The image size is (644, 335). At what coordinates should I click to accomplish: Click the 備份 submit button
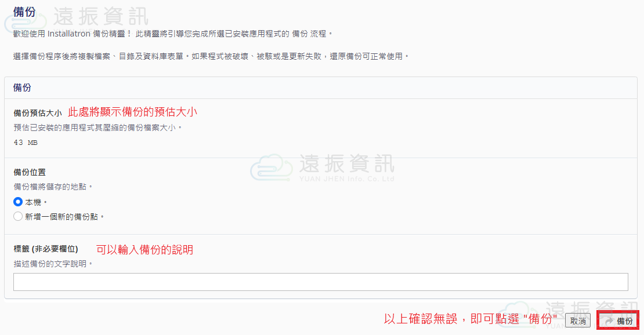click(619, 321)
